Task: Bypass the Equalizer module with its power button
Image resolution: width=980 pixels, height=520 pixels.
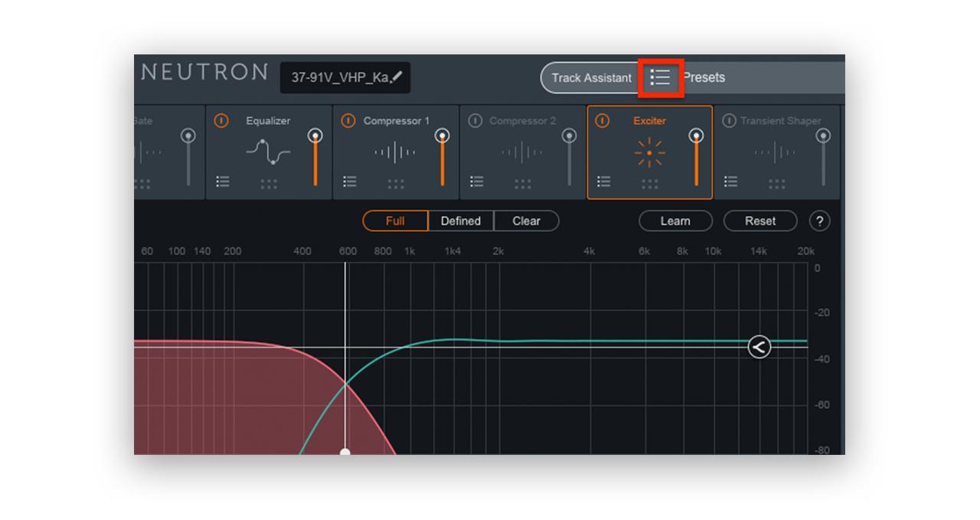Action: pyautogui.click(x=221, y=120)
